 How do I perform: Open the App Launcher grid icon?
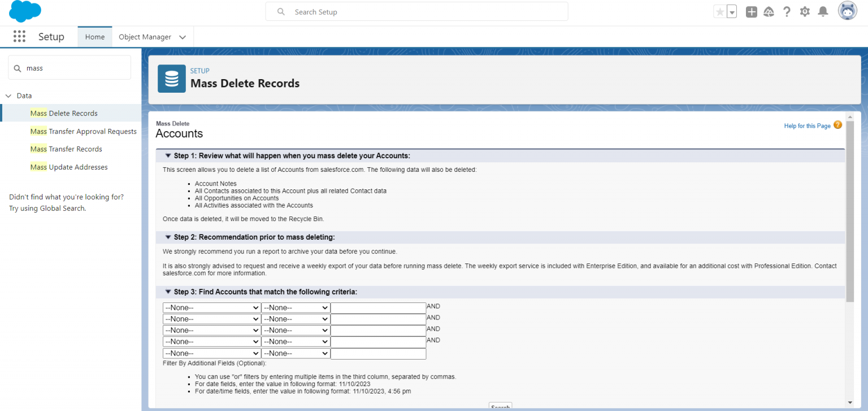(19, 36)
